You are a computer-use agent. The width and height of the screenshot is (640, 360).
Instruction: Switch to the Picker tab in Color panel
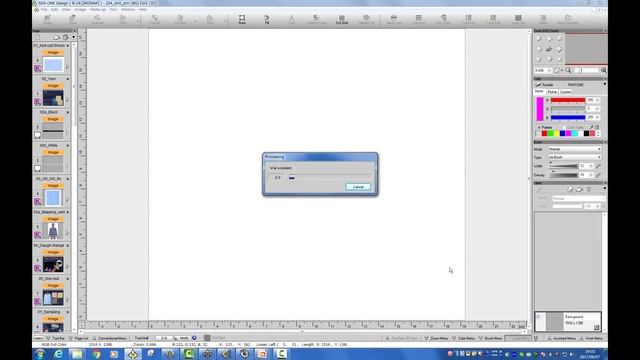(552, 92)
